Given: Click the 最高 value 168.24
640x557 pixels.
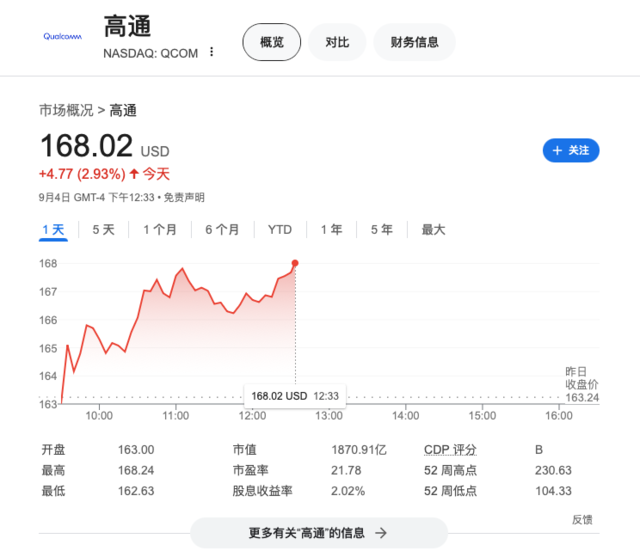Looking at the screenshot, I should 136,470.
